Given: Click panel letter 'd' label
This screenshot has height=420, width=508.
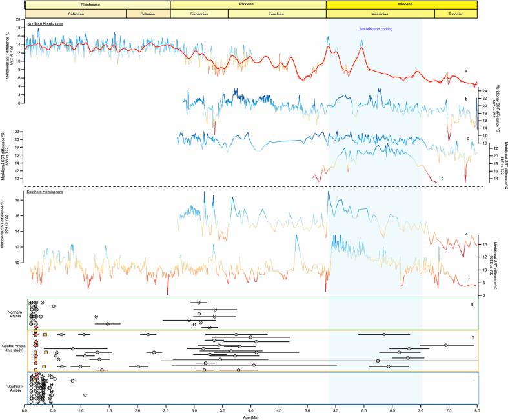Looking at the screenshot, I should click(442, 179).
